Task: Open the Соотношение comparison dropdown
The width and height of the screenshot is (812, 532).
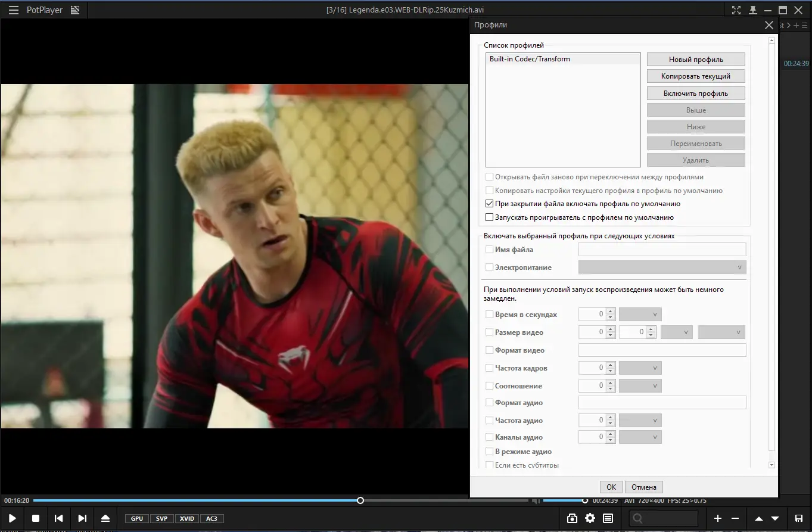Action: (x=640, y=386)
